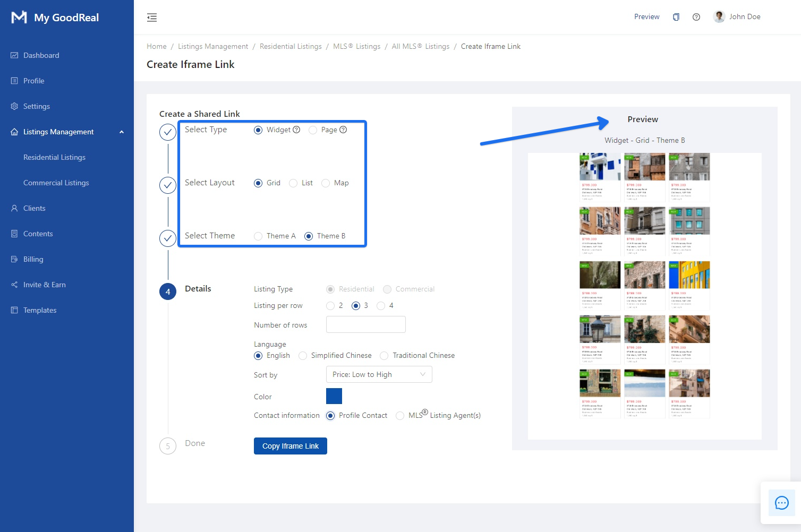Open the help icon near Preview
The width and height of the screenshot is (801, 532).
696,16
